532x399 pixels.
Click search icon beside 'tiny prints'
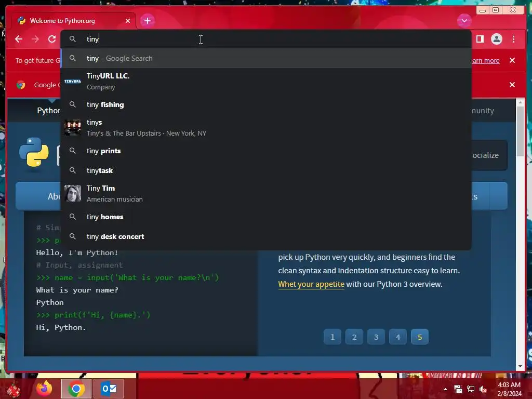[73, 151]
